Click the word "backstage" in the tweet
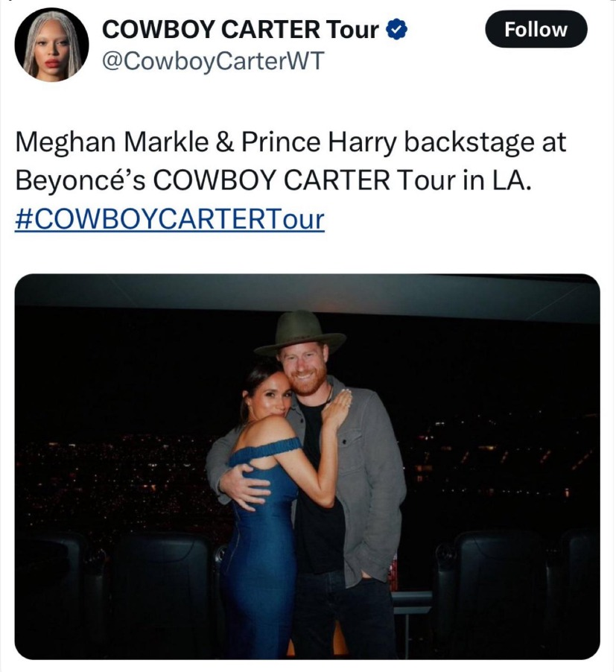This screenshot has height=672, width=616. coord(475,143)
